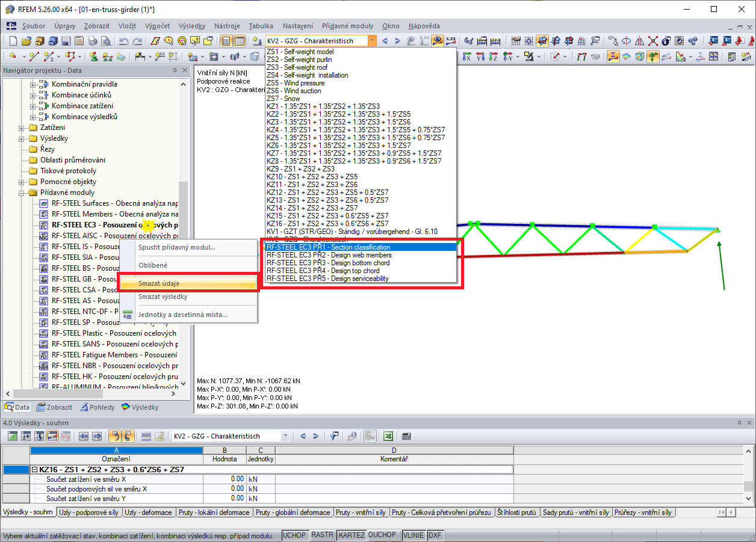The image size is (756, 542).
Task: Open the Soubor menu
Action: click(34, 26)
